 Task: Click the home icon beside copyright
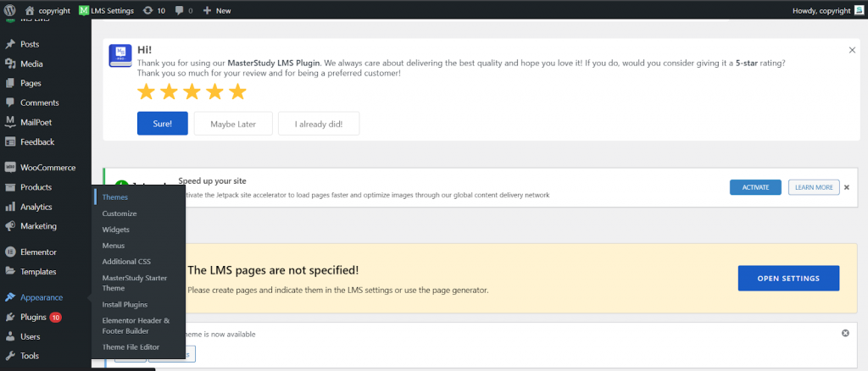pyautogui.click(x=30, y=10)
